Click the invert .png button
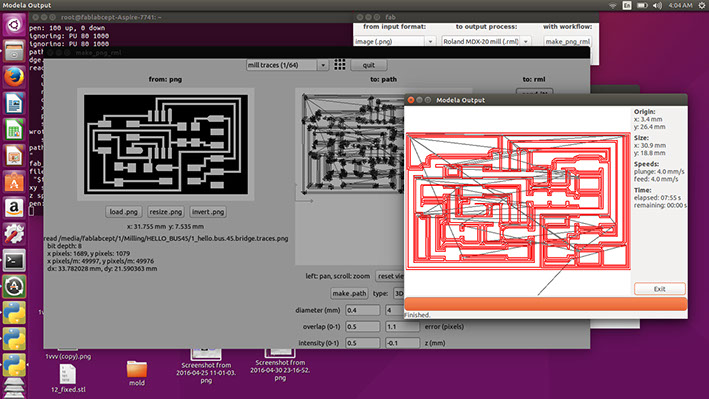709x399 pixels. click(208, 212)
